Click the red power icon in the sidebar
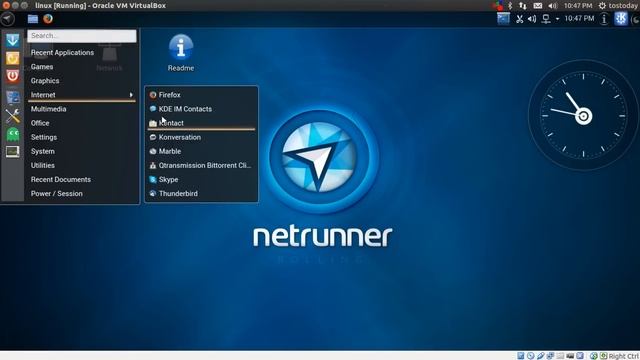Image resolution: width=640 pixels, height=360 pixels. pos(13,76)
